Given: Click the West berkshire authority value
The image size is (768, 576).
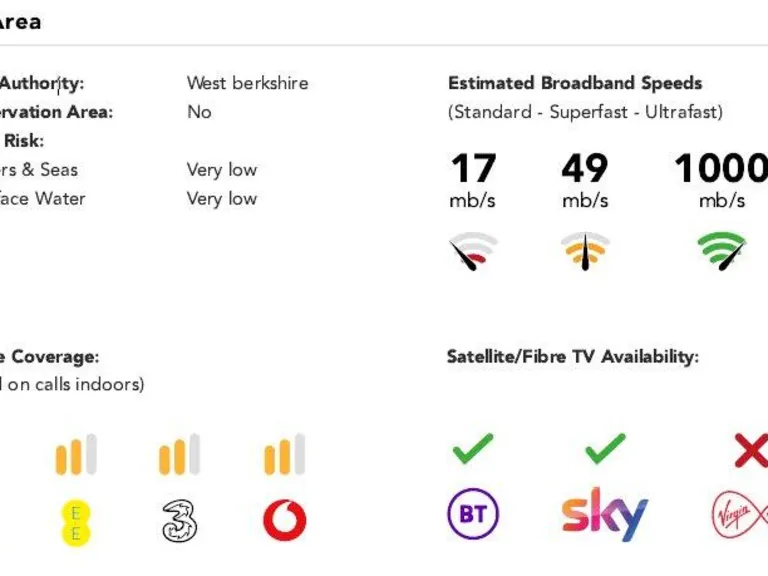Looking at the screenshot, I should [247, 83].
